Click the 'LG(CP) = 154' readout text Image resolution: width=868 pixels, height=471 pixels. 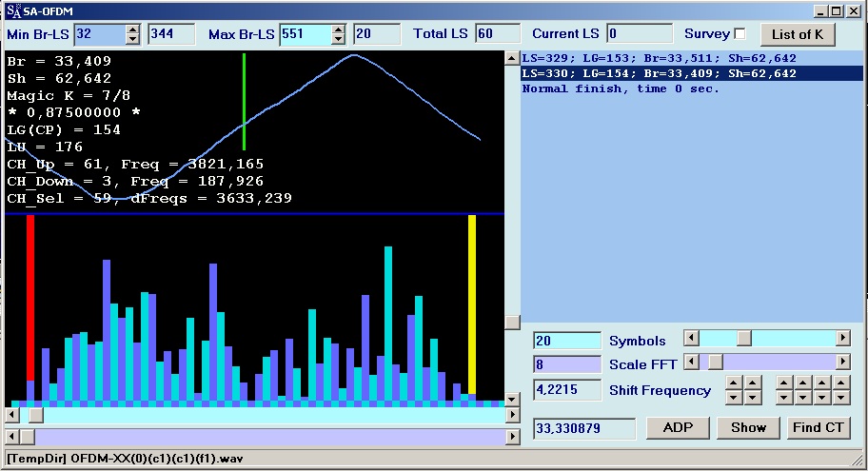pyautogui.click(x=64, y=129)
